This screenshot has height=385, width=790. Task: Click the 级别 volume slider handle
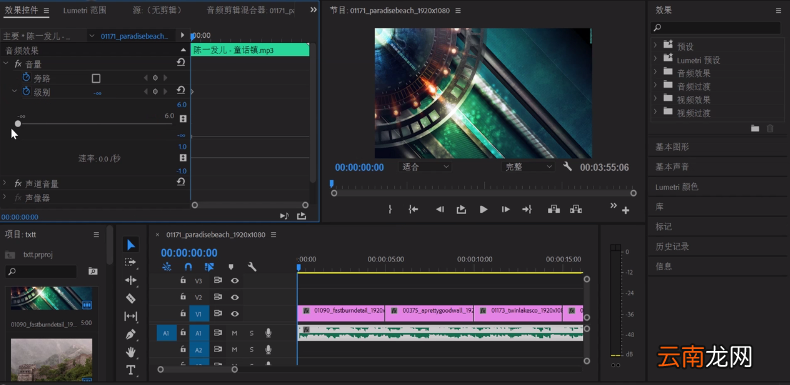point(18,123)
